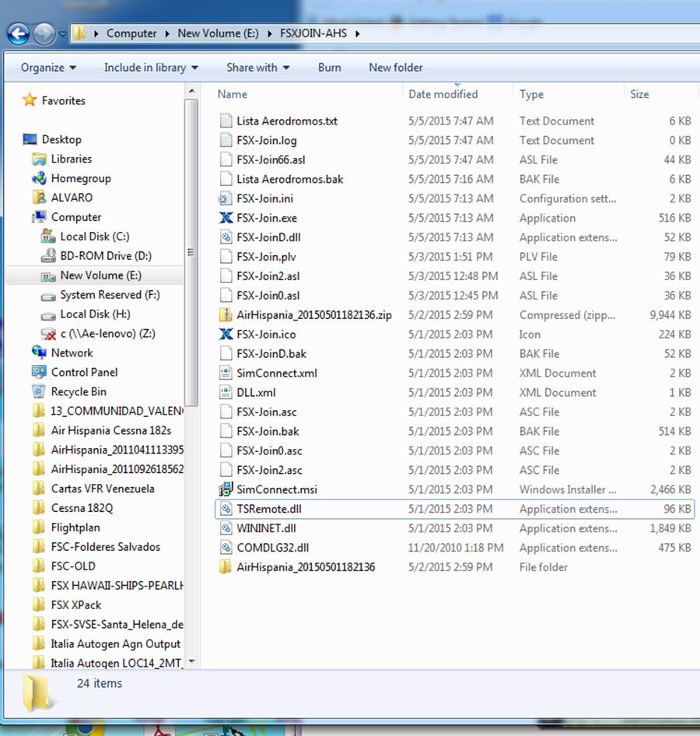
Task: Open the Share with dropdown
Action: pyautogui.click(x=257, y=68)
